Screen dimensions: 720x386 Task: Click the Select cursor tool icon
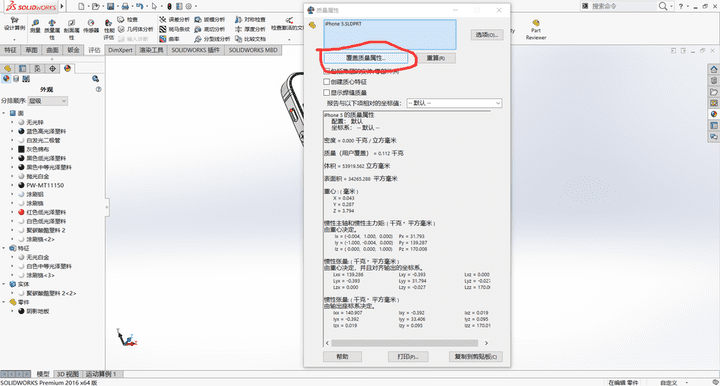154,6
